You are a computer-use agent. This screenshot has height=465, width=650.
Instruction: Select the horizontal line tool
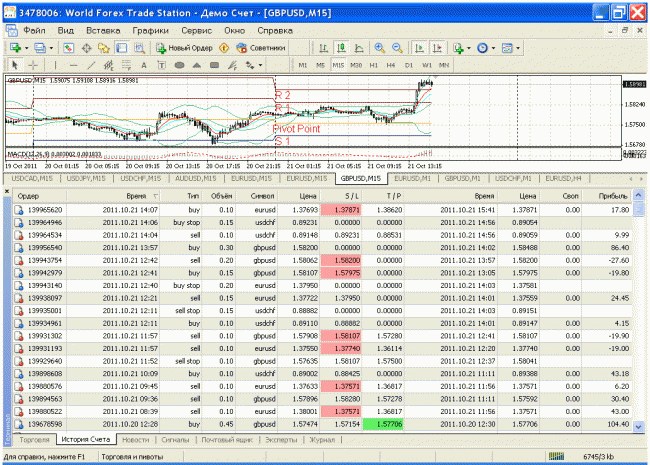tap(73, 65)
